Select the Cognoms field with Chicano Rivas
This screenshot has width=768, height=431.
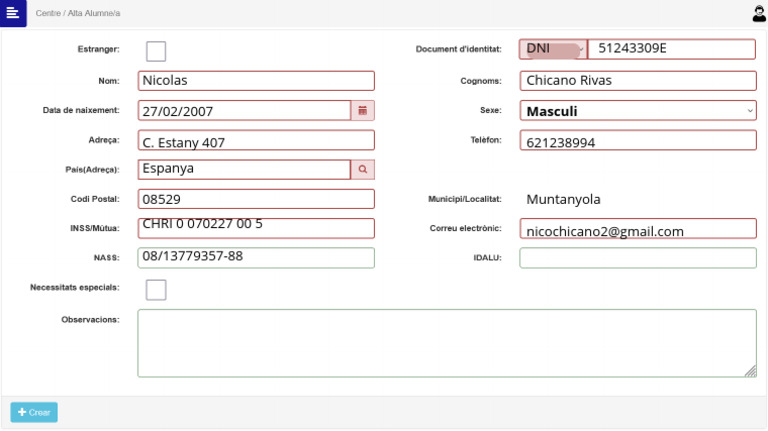click(x=638, y=81)
